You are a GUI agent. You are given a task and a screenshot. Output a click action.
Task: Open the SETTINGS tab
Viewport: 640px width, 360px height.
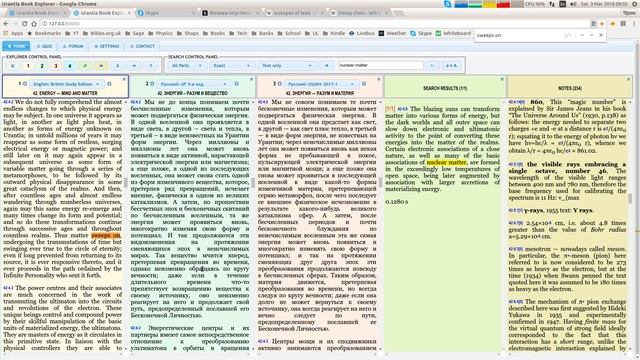107,46
